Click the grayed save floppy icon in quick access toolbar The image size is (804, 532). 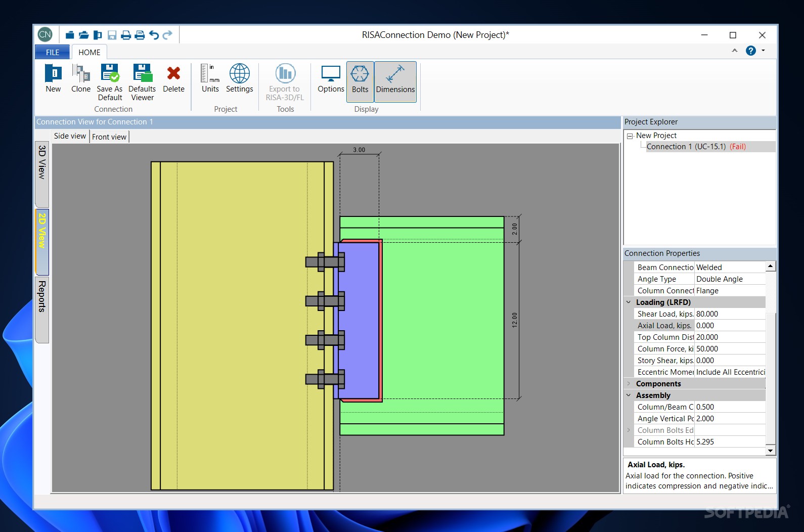pos(112,35)
